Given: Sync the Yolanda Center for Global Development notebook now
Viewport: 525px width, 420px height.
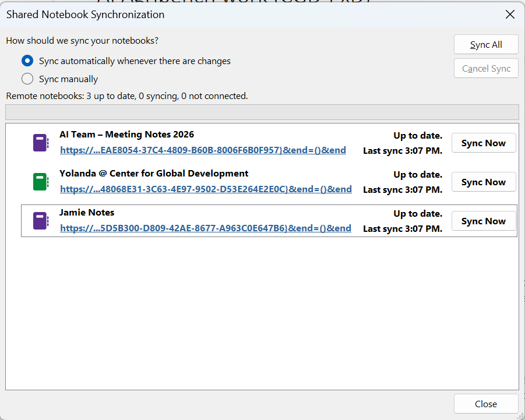Looking at the screenshot, I should (484, 182).
